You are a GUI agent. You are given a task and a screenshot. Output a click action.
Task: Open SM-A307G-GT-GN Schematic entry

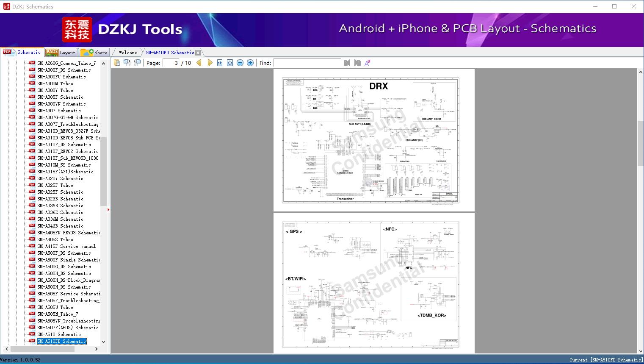coord(68,117)
